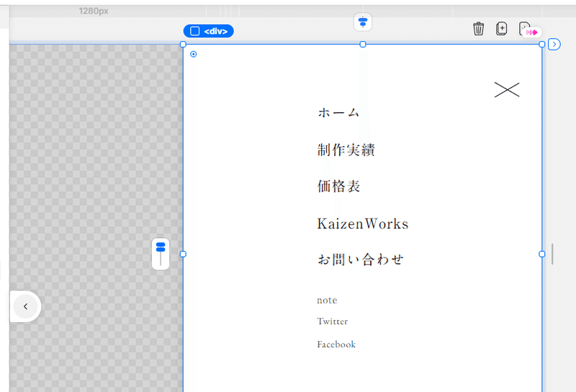Click the pink animation arrows icon
Viewport: 576px width, 392px height.
tap(531, 32)
